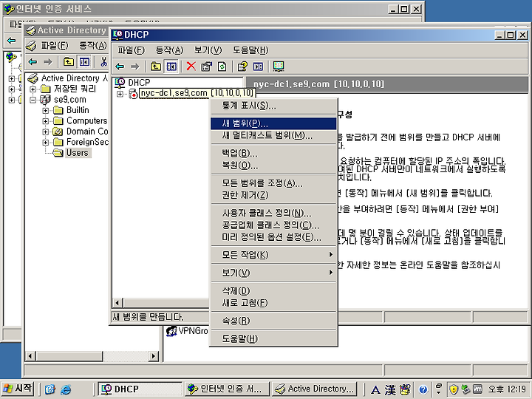
Task: Open the Properties icon in DHCP toolbar
Action: (207, 66)
